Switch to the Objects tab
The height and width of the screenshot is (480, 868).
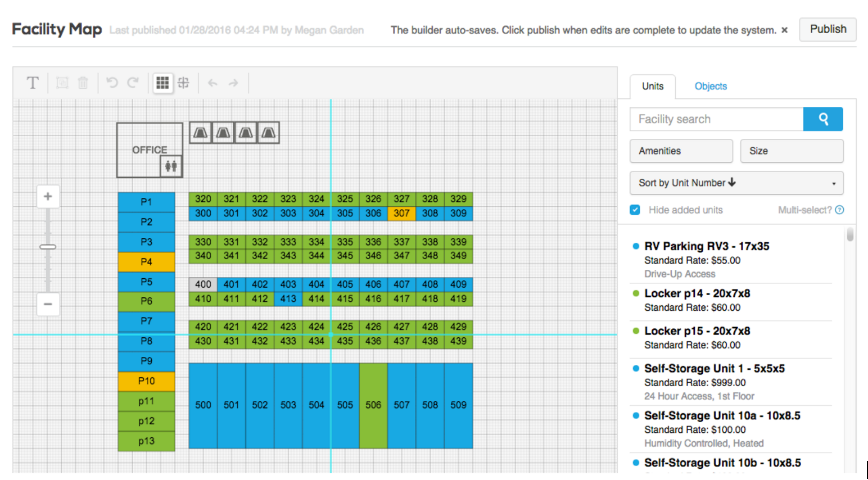(711, 86)
